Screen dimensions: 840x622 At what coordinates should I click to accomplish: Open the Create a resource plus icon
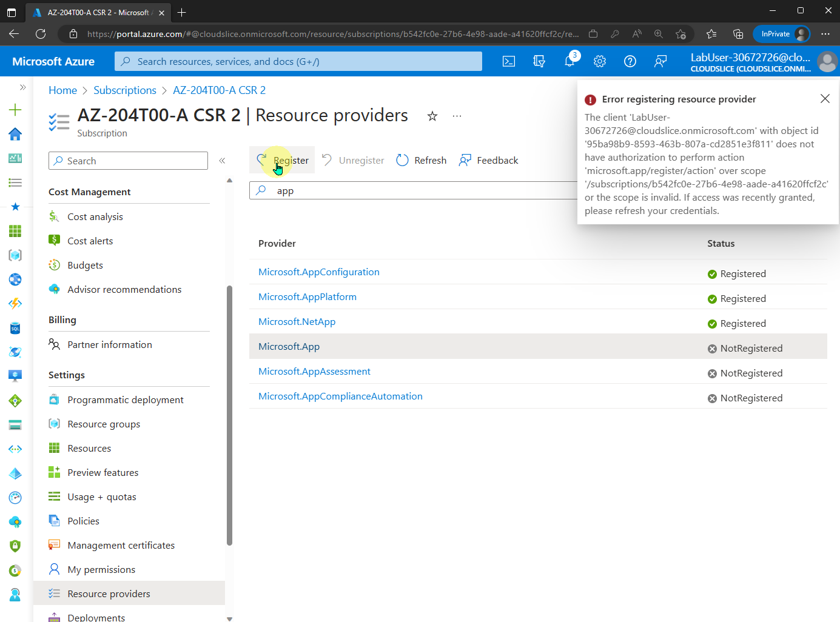pos(16,110)
